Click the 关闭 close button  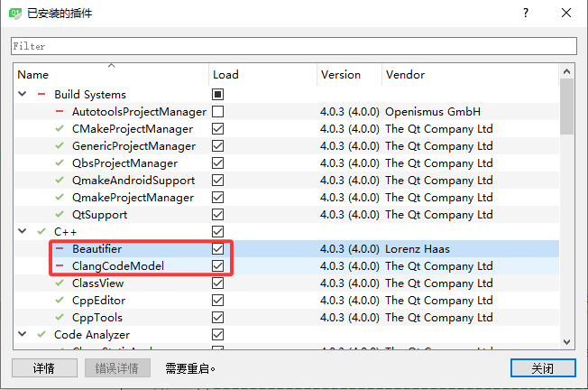point(543,368)
